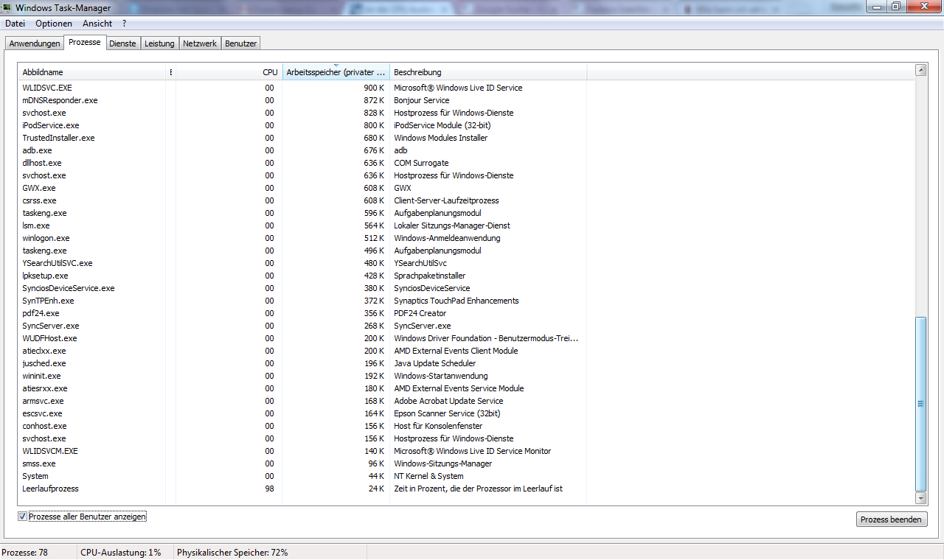Image resolution: width=944 pixels, height=560 pixels.
Task: Select the SynciosDeviceService.exe process
Action: (x=69, y=288)
